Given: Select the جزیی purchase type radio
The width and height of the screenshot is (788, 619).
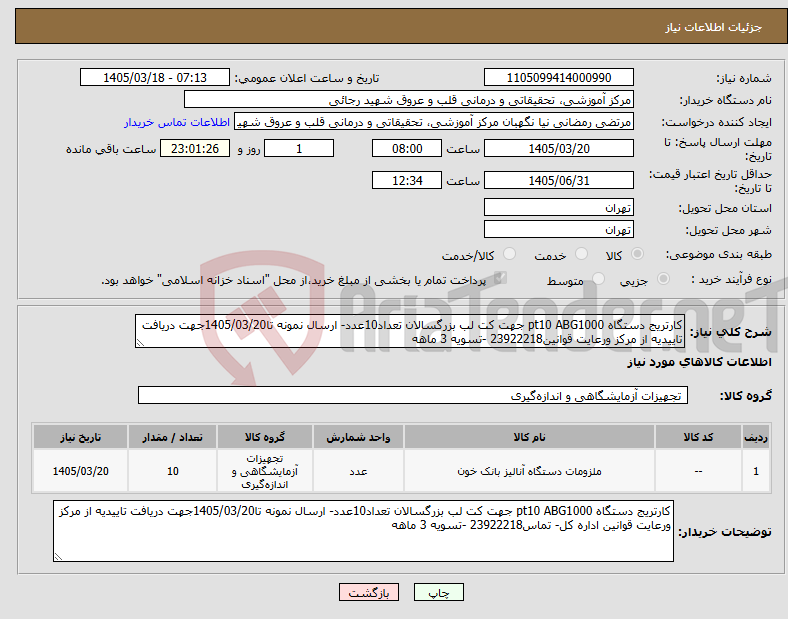Looking at the screenshot, I should [663, 279].
